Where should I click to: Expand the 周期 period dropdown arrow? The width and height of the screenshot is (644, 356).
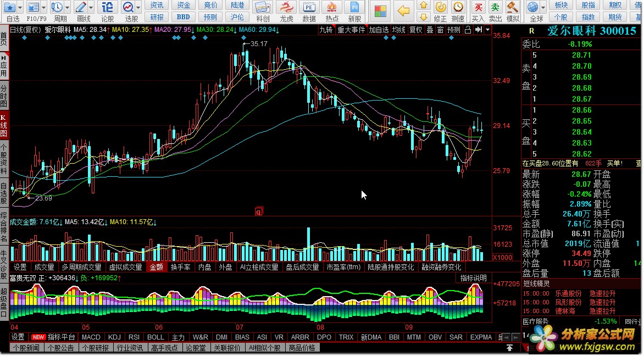[x=68, y=7]
